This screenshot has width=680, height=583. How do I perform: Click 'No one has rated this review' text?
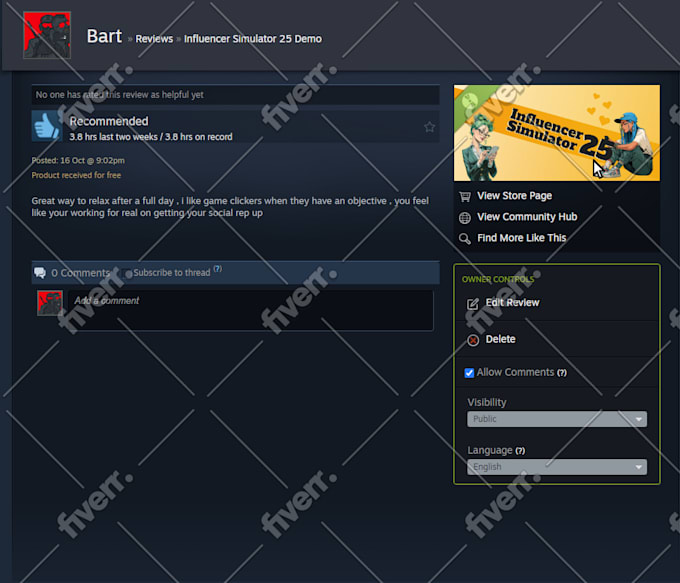(x=119, y=95)
